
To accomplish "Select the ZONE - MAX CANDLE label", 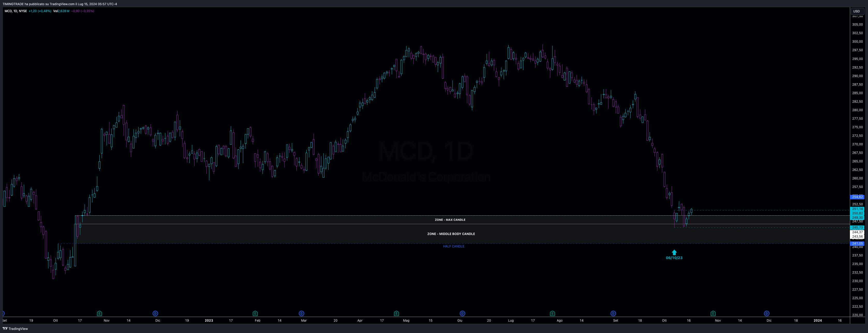I will point(450,220).
